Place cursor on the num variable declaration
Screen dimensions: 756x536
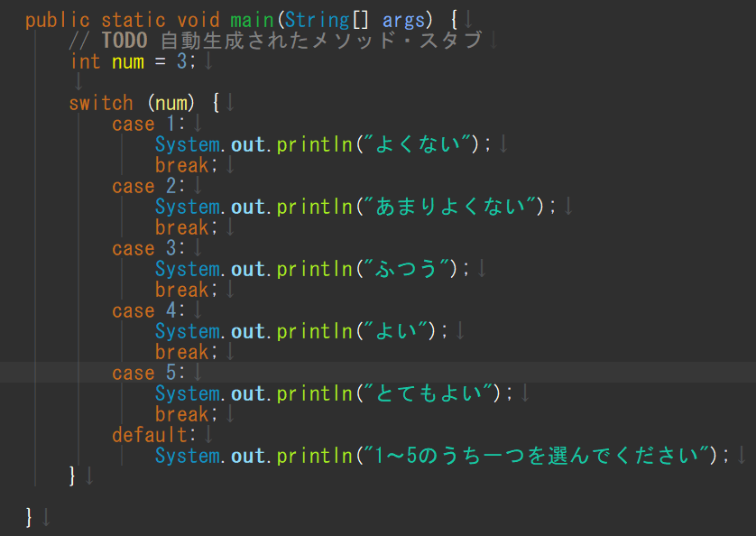pos(128,61)
